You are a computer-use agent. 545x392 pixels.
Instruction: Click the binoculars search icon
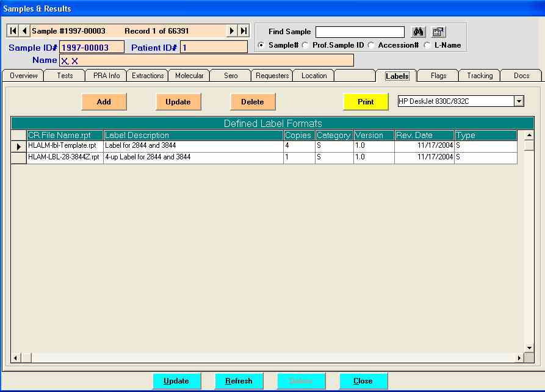[x=419, y=32]
